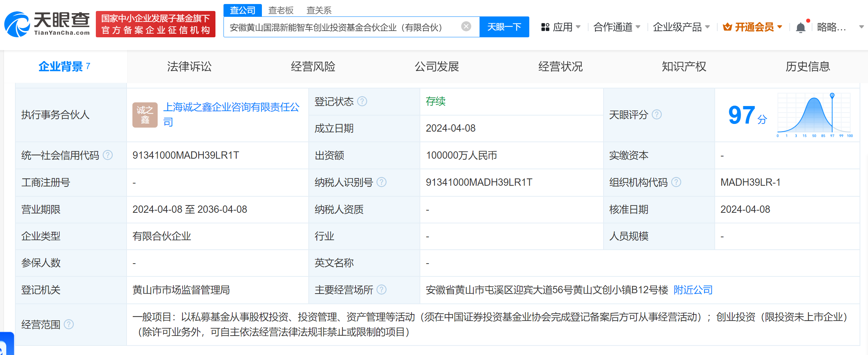This screenshot has width=868, height=355.
Task: Click help icon beside 经营范围
Action: click(69, 324)
